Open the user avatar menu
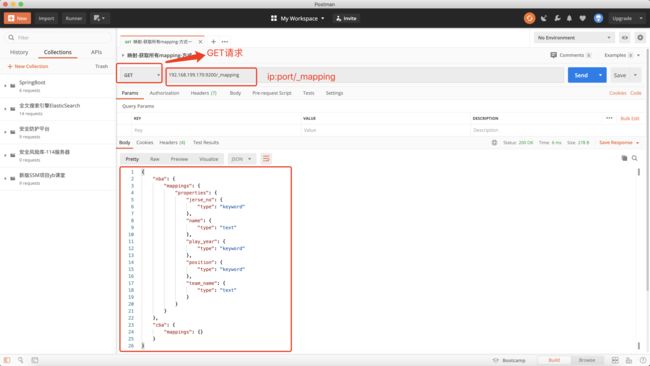Viewport: 650px width, 366px height. point(598,18)
